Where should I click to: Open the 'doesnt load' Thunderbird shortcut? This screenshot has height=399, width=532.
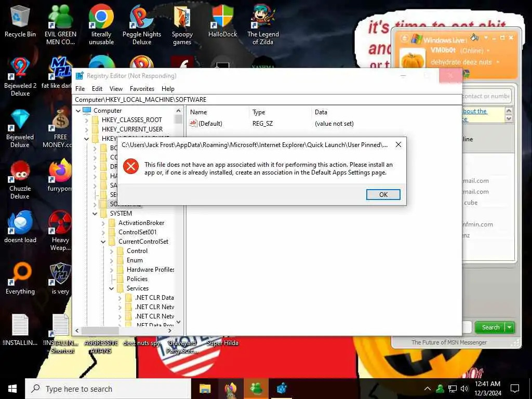[x=20, y=228]
